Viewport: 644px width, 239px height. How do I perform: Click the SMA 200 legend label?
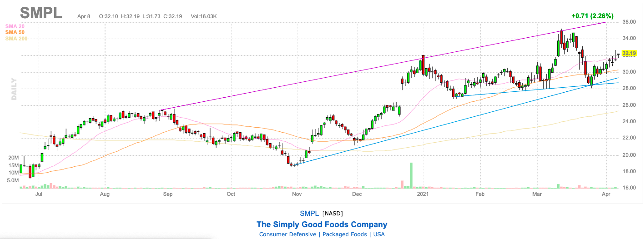16,39
